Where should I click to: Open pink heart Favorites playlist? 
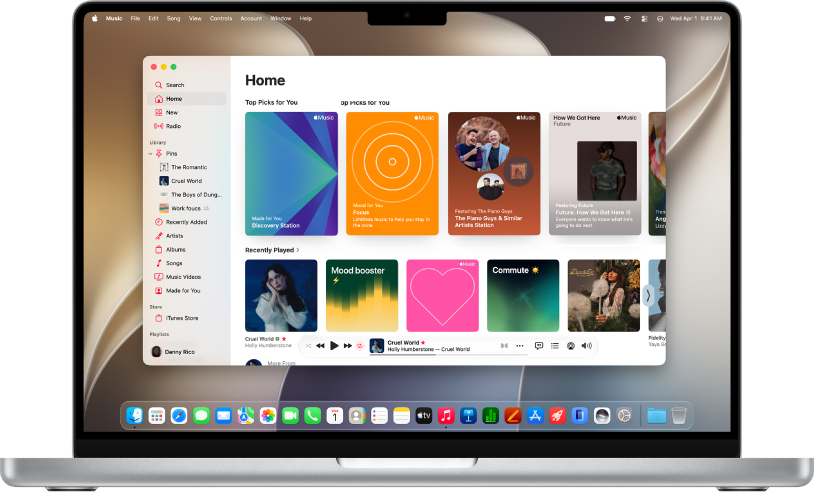442,295
